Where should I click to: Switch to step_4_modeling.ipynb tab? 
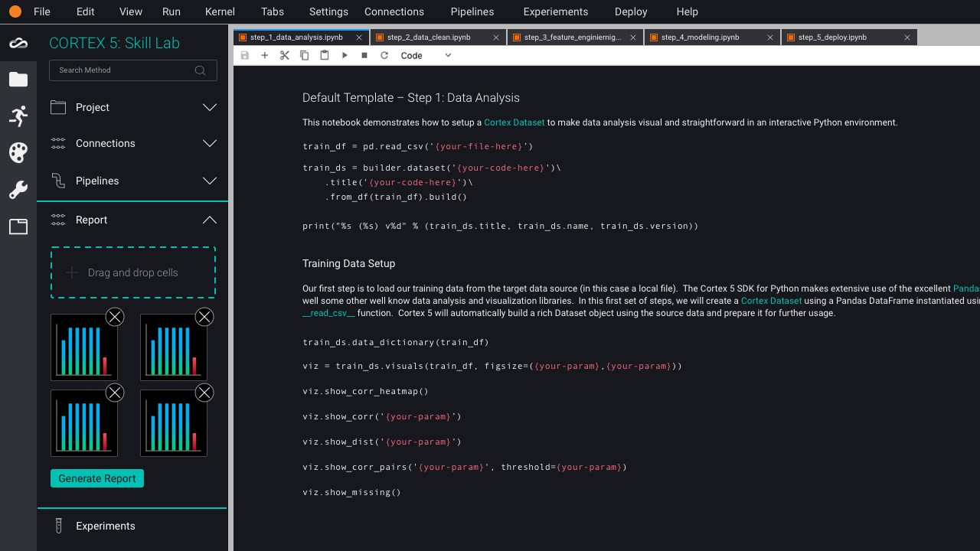click(x=713, y=37)
